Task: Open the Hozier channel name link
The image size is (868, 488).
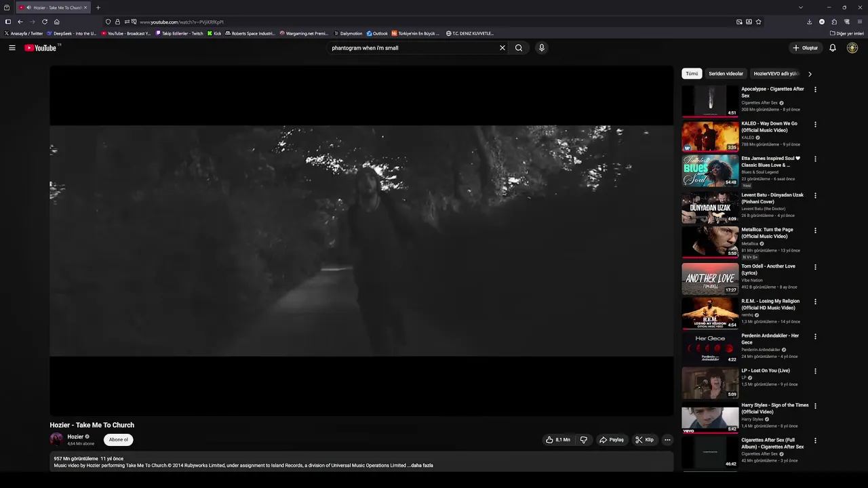Action: coord(75,436)
